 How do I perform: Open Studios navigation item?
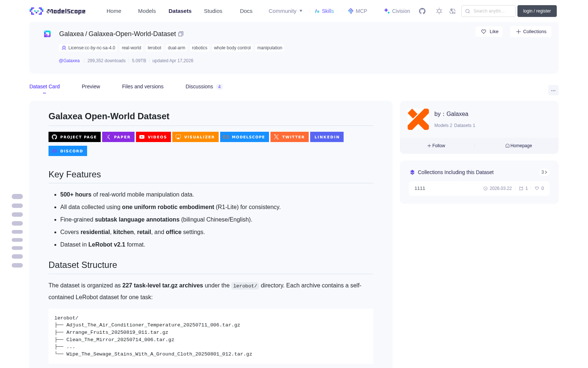click(213, 11)
